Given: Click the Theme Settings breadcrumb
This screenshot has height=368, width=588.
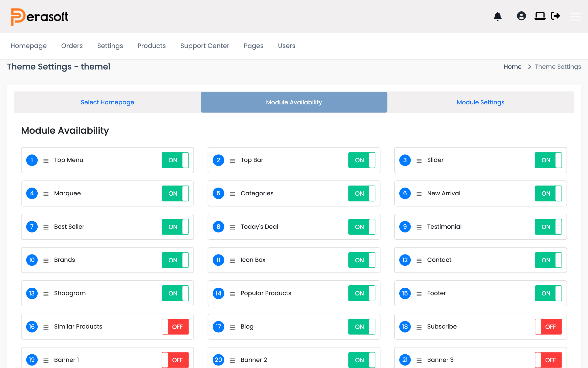Looking at the screenshot, I should 558,67.
